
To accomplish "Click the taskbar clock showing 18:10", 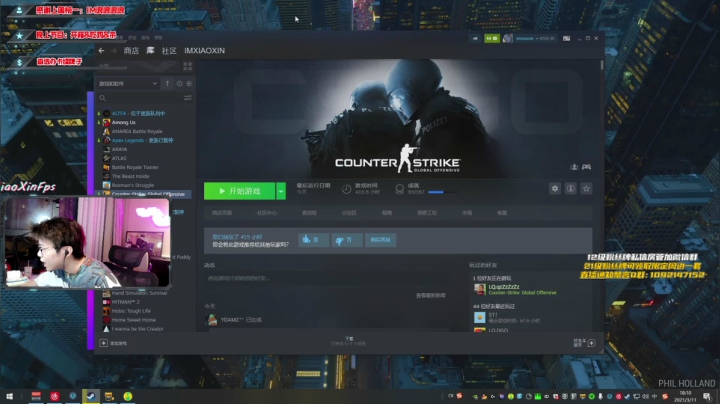I will (x=685, y=396).
